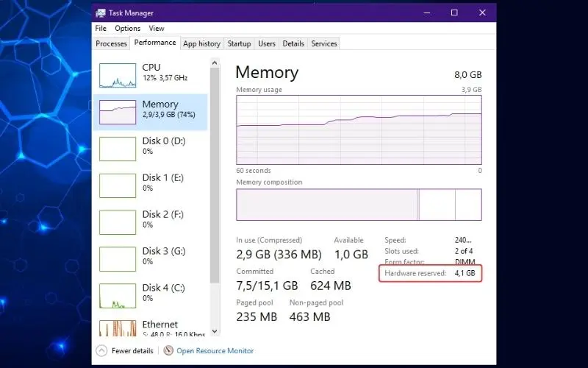Select the Memory mini graph thumbnail
The width and height of the screenshot is (588, 368).
118,112
